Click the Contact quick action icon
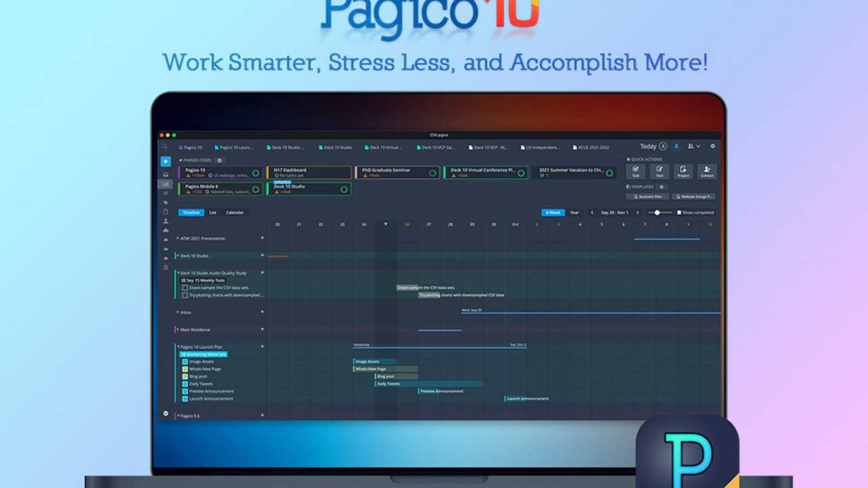 click(707, 171)
